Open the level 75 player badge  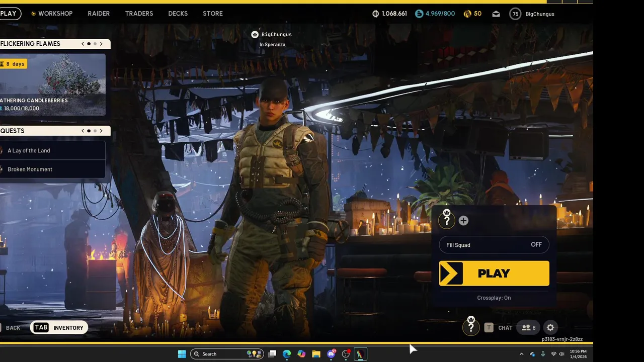515,14
